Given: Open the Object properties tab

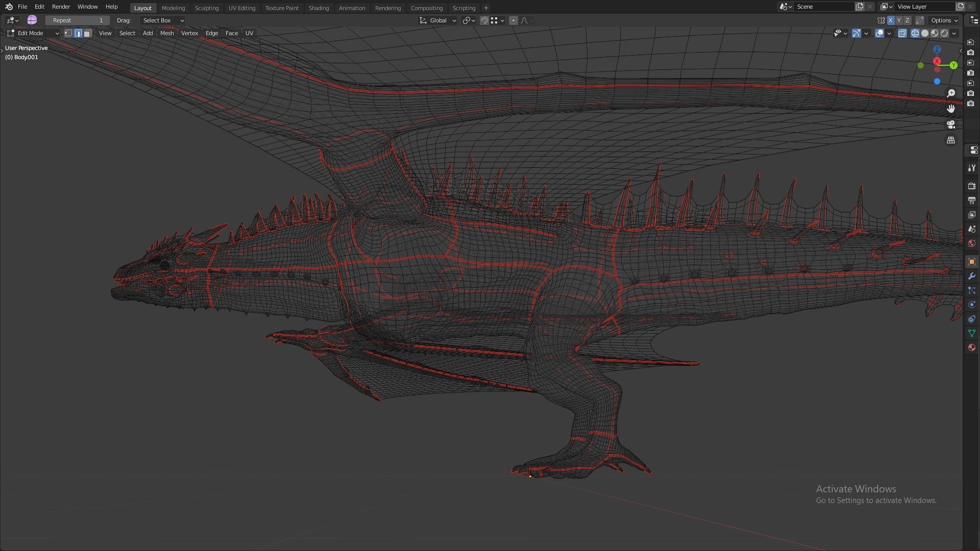Looking at the screenshot, I should (972, 262).
